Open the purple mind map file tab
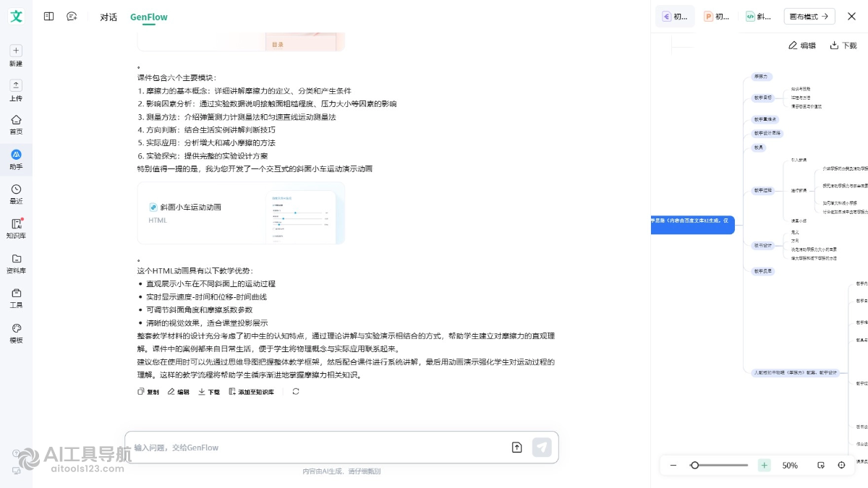Image resolution: width=868 pixels, height=488 pixels. (675, 17)
